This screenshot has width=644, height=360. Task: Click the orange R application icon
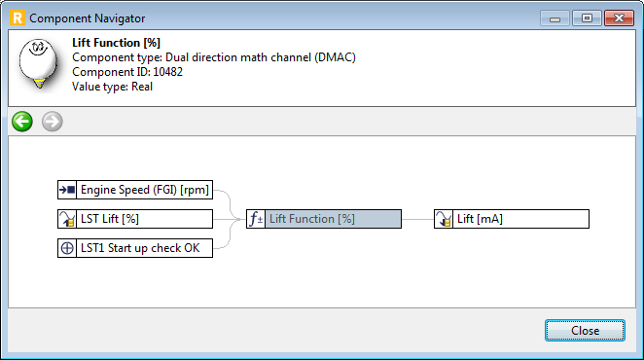click(18, 18)
